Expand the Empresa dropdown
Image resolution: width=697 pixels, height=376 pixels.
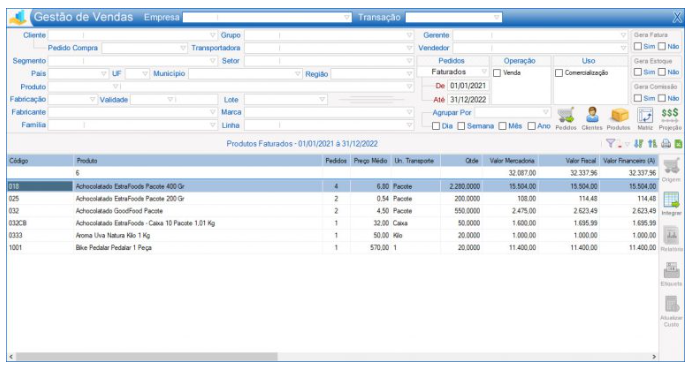347,17
